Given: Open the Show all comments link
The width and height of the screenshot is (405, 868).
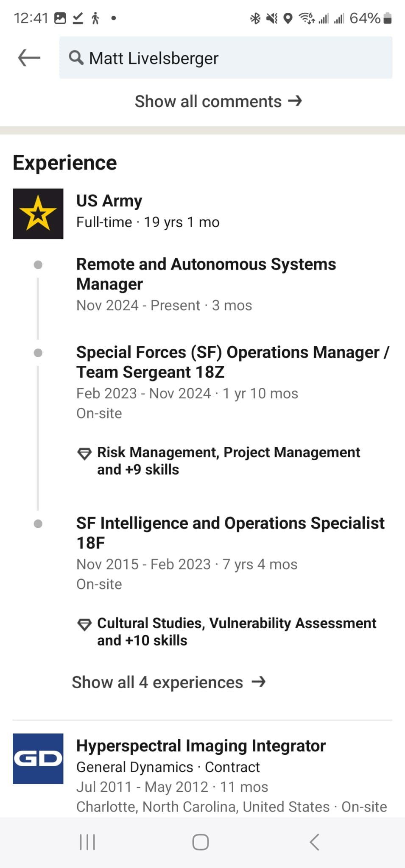Looking at the screenshot, I should [208, 101].
